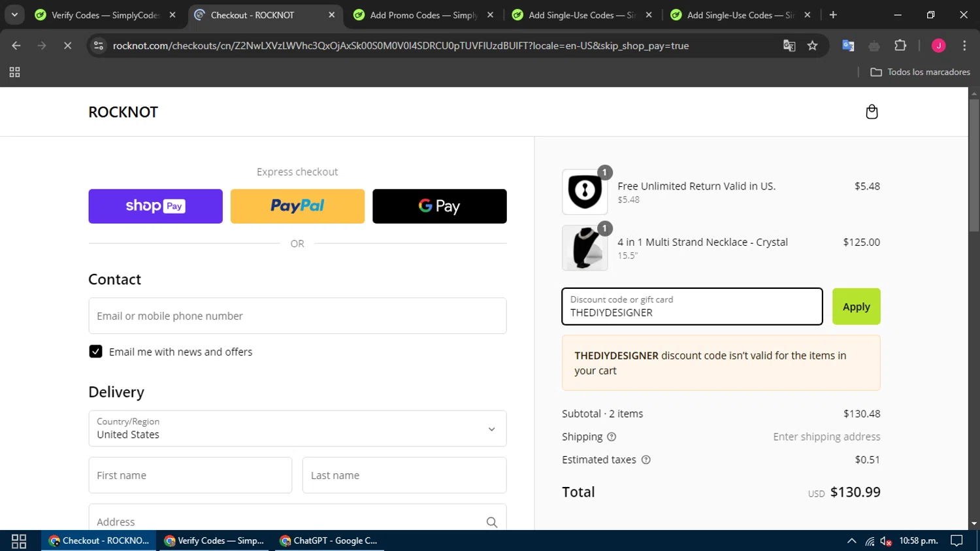
Task: Close the Checkout - ROCKNOT tab
Action: (x=331, y=15)
